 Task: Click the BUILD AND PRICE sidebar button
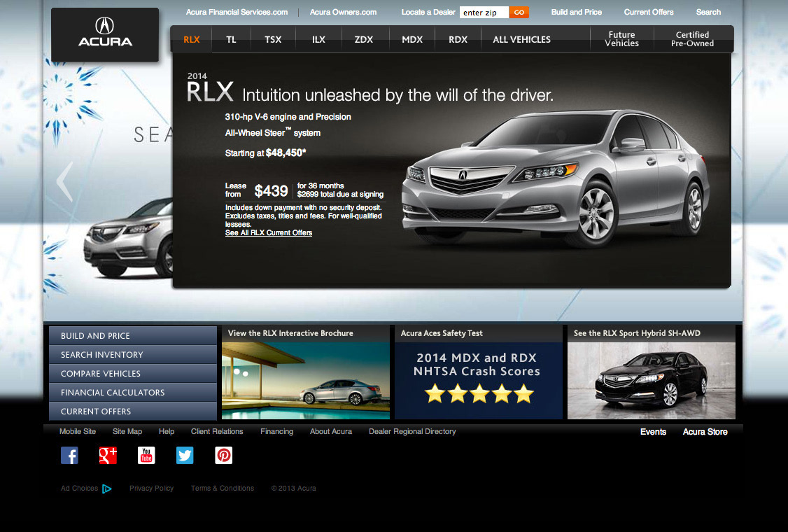(133, 335)
